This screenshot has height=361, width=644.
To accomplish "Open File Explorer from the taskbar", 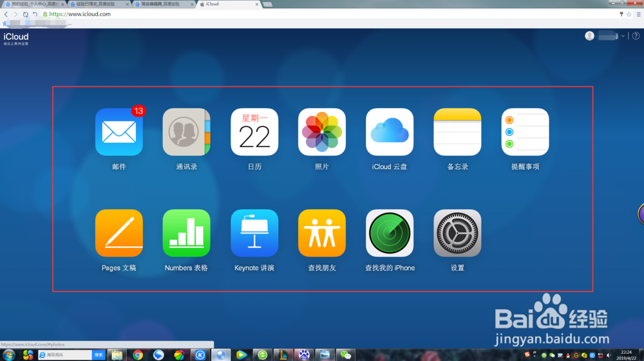I will tap(117, 355).
